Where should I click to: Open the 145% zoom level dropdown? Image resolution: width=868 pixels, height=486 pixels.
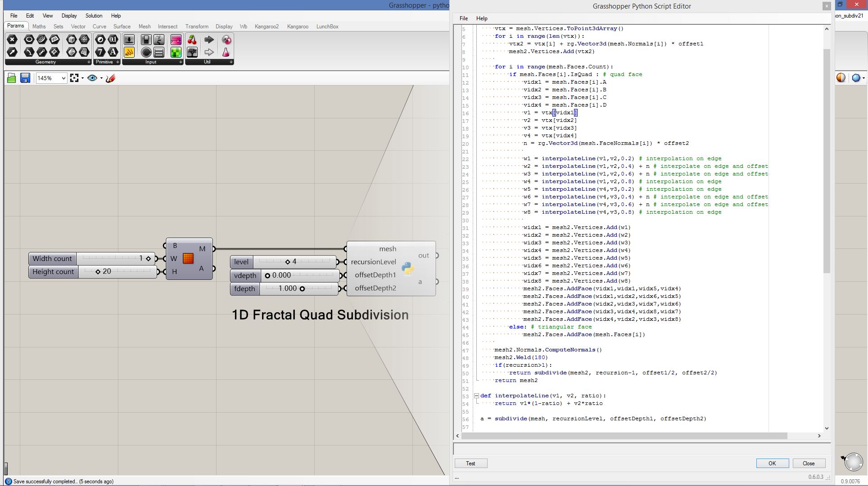click(x=63, y=78)
